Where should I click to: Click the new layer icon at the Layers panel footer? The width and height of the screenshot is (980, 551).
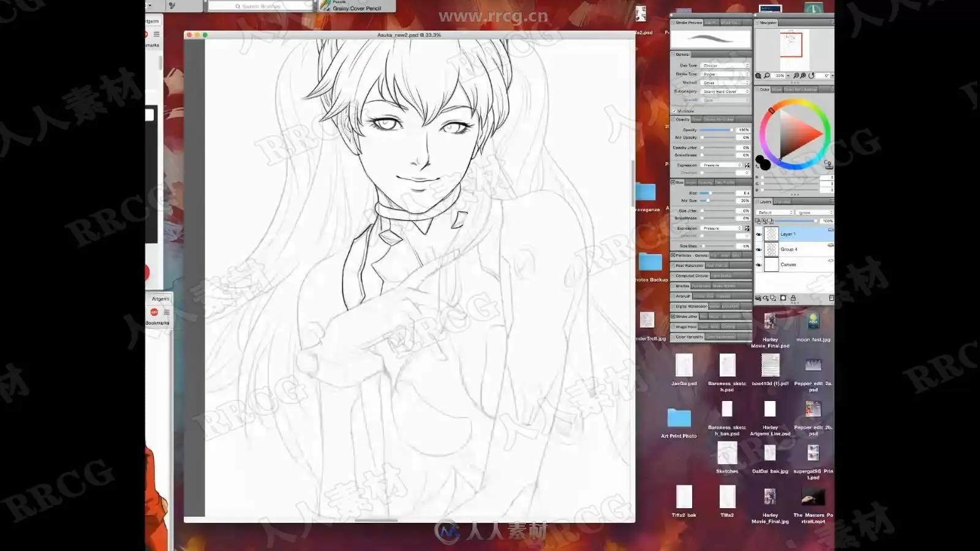[773, 298]
